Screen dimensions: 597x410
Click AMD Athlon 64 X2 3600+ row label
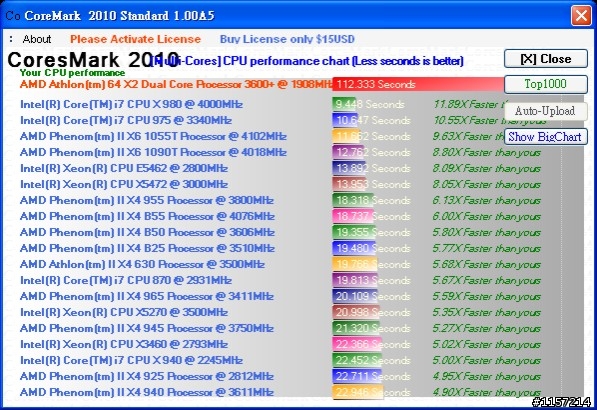[x=176, y=84]
